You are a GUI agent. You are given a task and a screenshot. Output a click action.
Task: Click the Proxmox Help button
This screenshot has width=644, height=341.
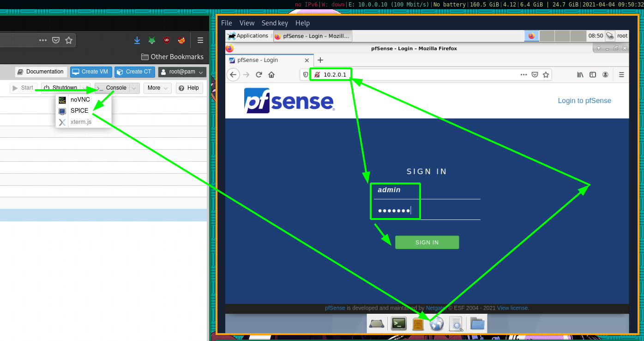189,88
